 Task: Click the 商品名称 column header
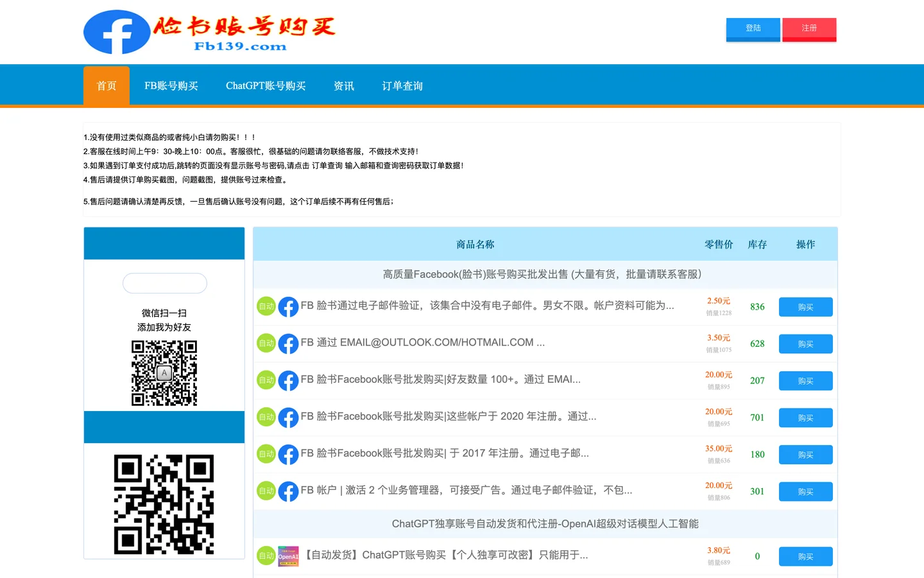(x=475, y=244)
